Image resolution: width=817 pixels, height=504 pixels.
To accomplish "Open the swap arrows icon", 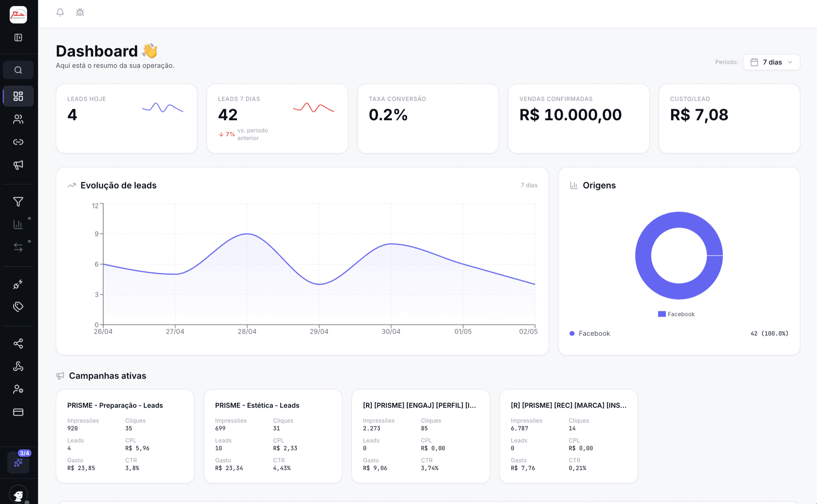I will pyautogui.click(x=18, y=247).
